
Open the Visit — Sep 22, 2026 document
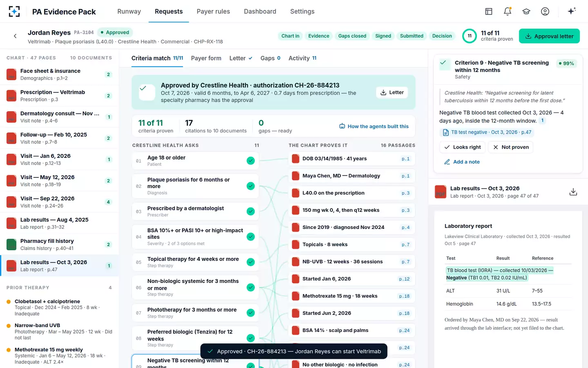point(60,202)
